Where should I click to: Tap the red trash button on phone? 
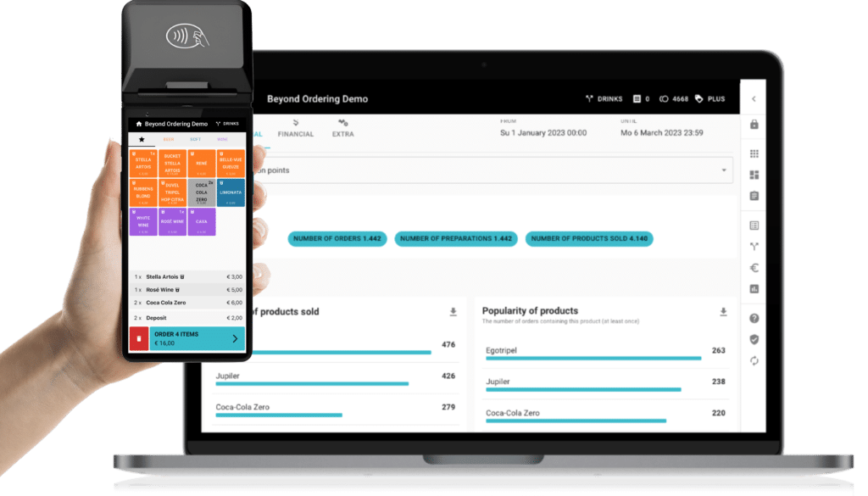[x=139, y=338]
